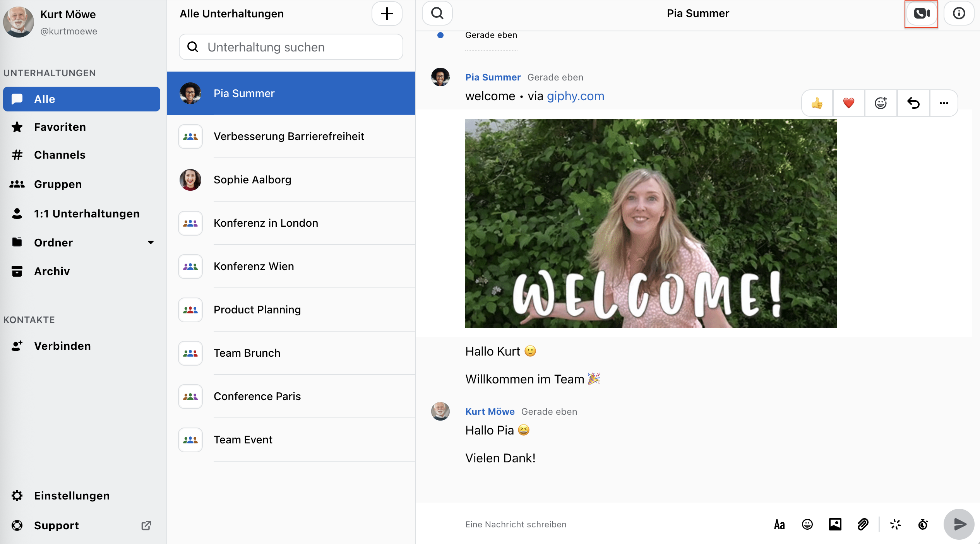Viewport: 980px width, 544px height.
Task: Open emoji picker in message composer
Action: point(807,525)
